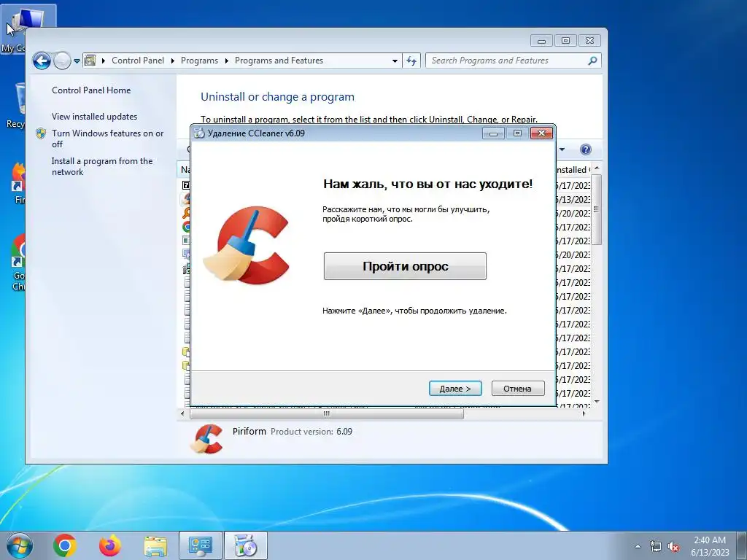This screenshot has height=560, width=747.
Task: Click the muted volume tray icon
Action: (x=673, y=546)
